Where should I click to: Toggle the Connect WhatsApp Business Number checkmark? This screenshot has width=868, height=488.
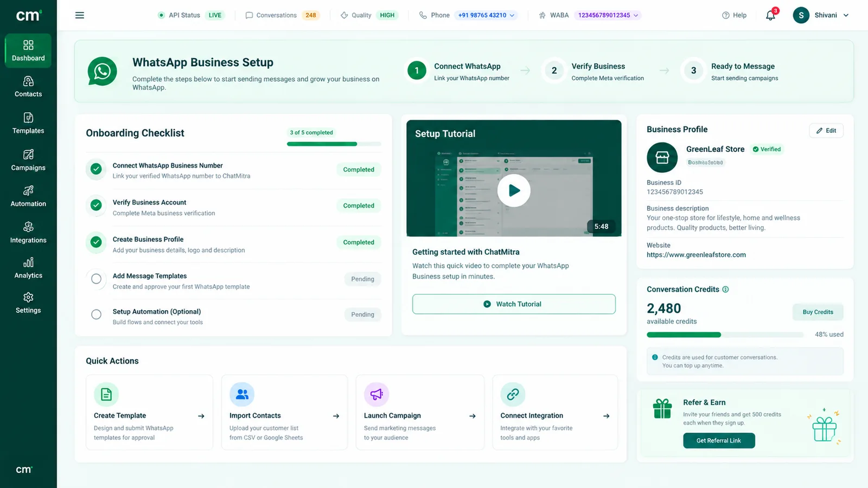click(96, 169)
